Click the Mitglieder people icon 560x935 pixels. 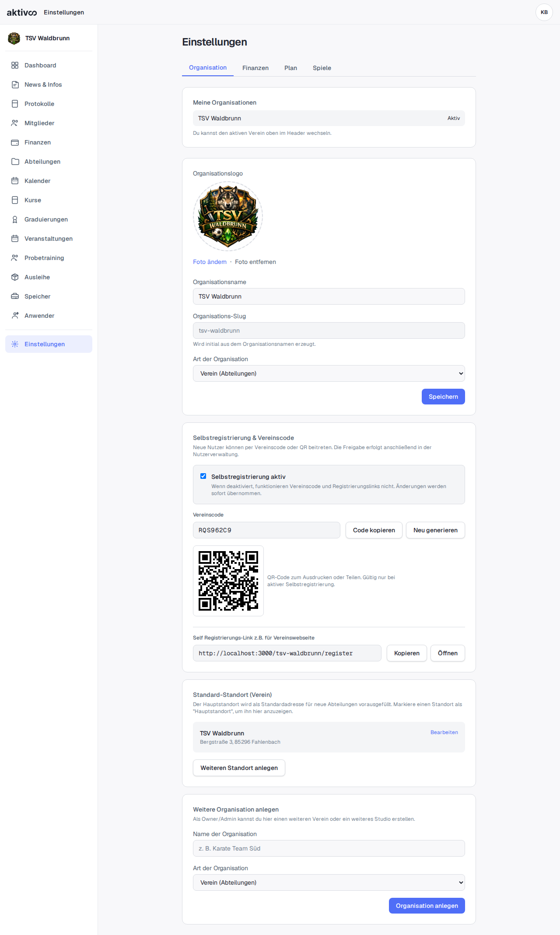(15, 123)
